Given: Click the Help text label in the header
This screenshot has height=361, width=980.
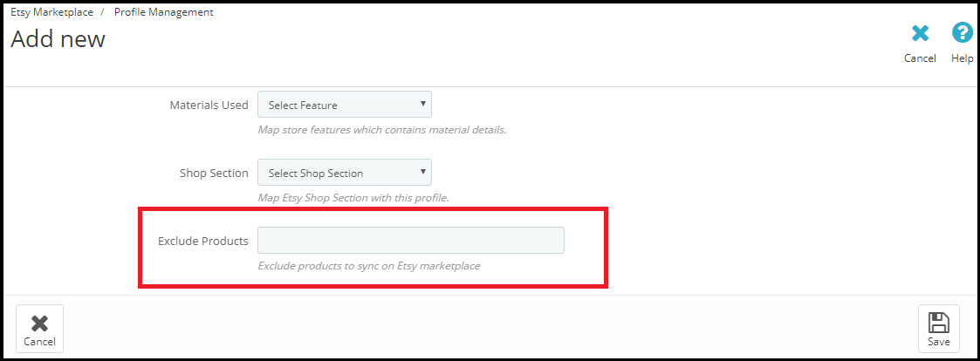Looking at the screenshot, I should click(x=963, y=58).
